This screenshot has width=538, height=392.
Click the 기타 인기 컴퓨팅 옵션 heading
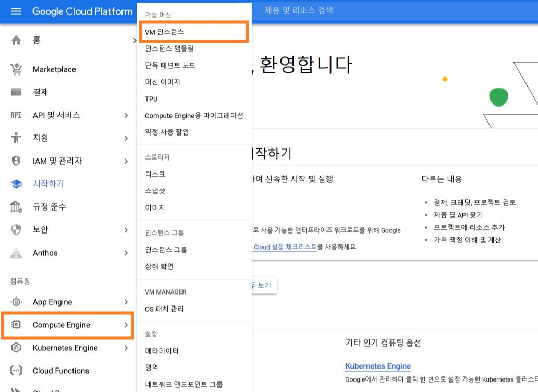[383, 342]
